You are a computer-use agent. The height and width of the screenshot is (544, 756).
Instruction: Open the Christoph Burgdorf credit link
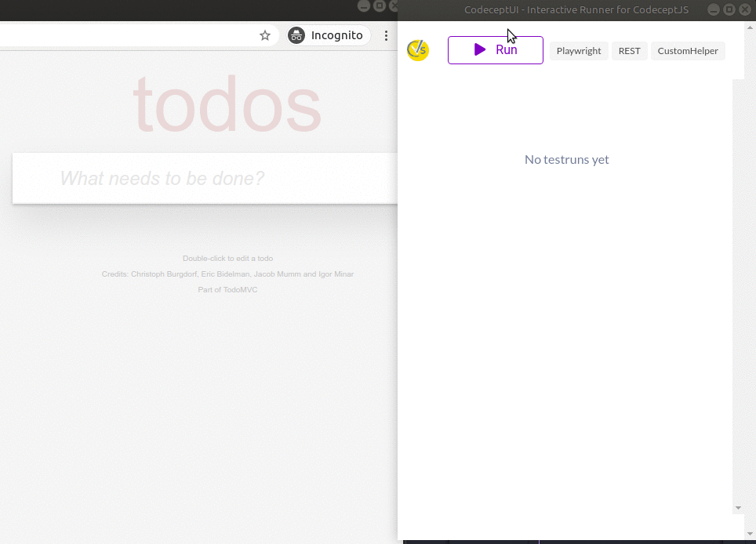(x=164, y=274)
